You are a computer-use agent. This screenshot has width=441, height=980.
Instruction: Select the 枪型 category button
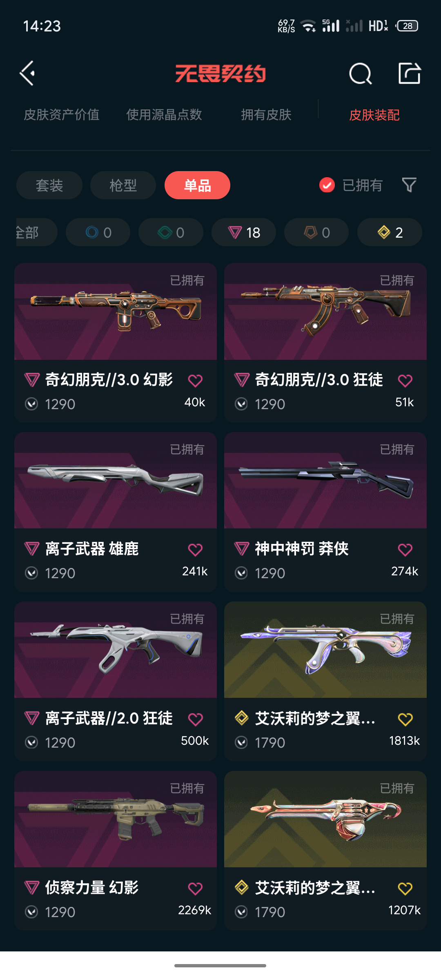point(123,185)
